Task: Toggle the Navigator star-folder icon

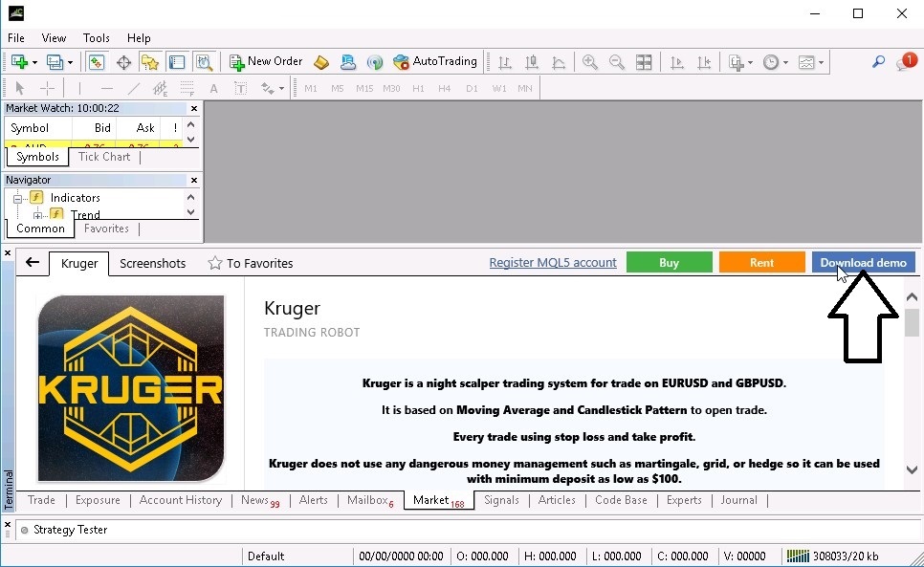Action: [150, 62]
